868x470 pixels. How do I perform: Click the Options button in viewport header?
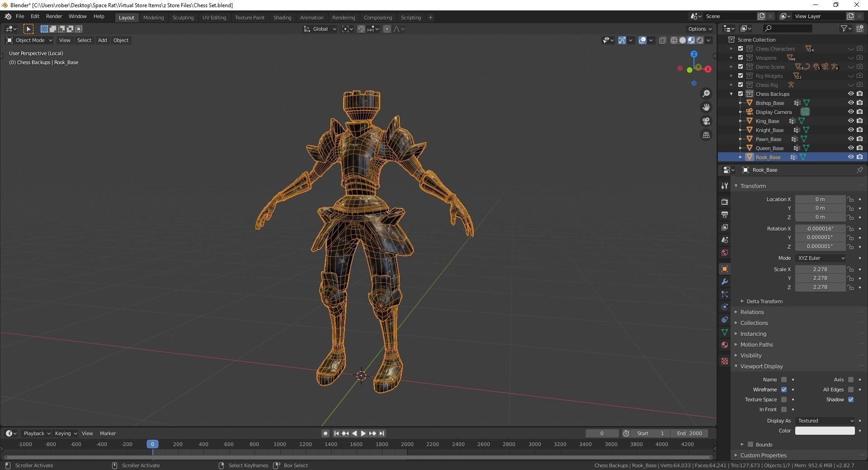[699, 29]
